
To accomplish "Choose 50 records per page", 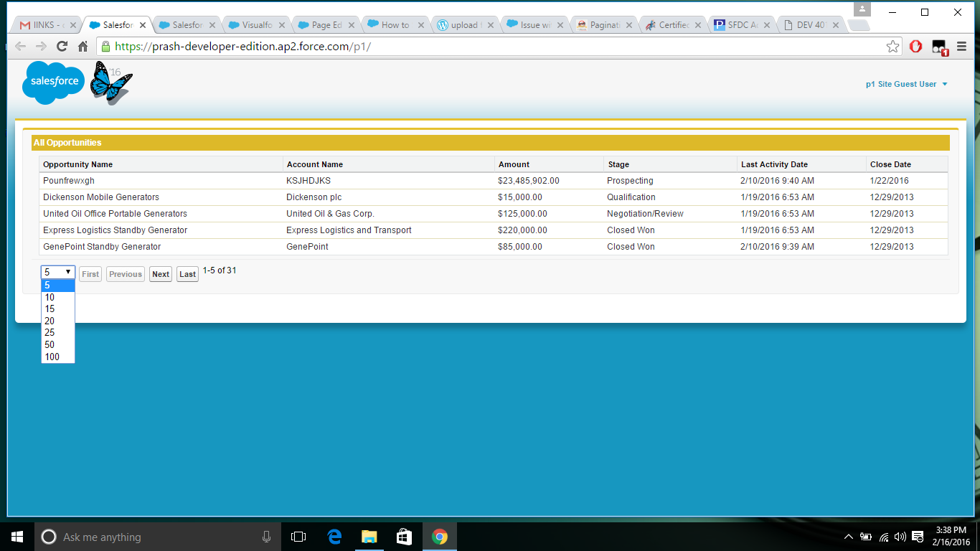I will [58, 345].
